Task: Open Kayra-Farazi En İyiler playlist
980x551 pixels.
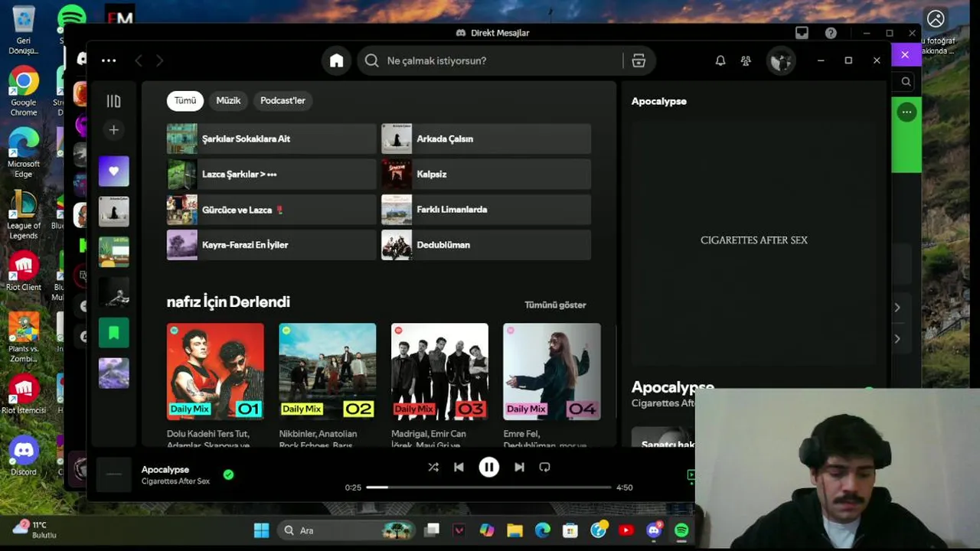Action: (x=272, y=245)
